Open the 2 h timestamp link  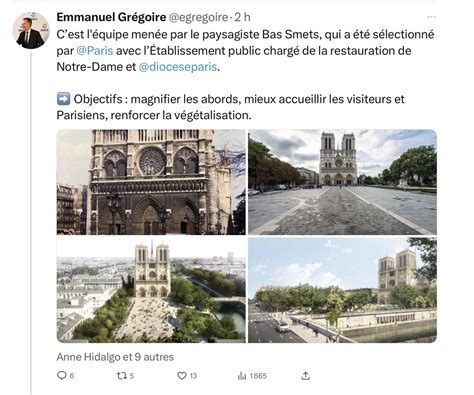point(242,17)
